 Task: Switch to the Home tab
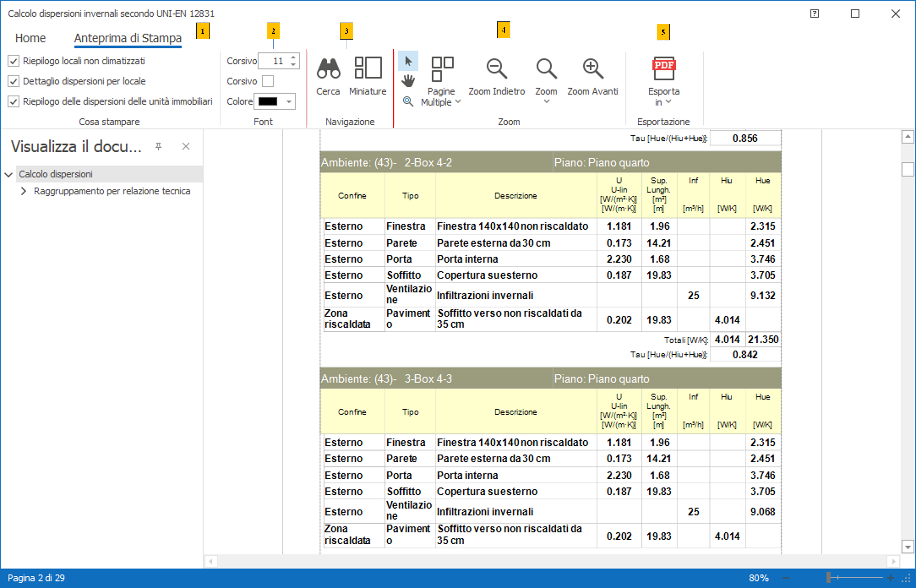[30, 38]
